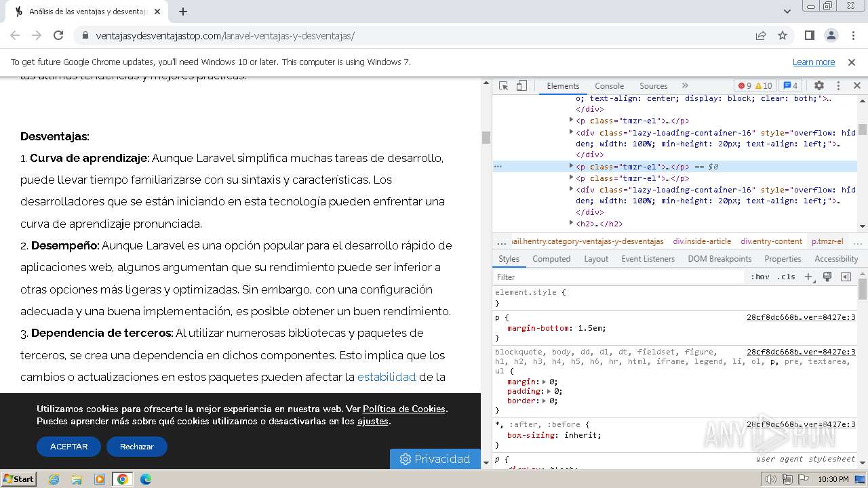
Task: Open the Properties tab
Action: tap(783, 259)
